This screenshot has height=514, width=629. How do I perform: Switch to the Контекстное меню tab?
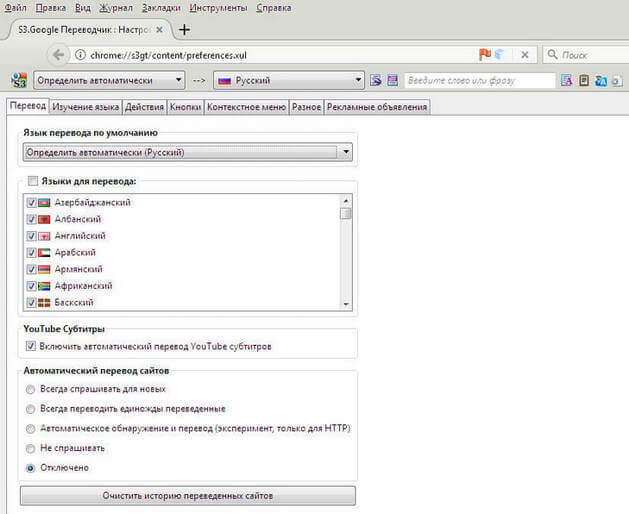coord(247,107)
